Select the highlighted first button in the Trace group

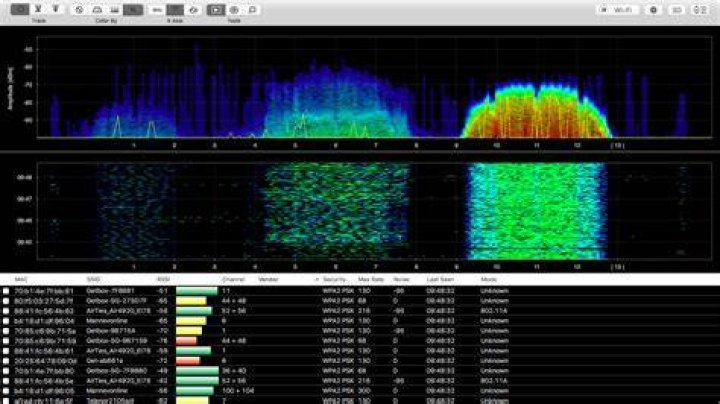[x=20, y=9]
